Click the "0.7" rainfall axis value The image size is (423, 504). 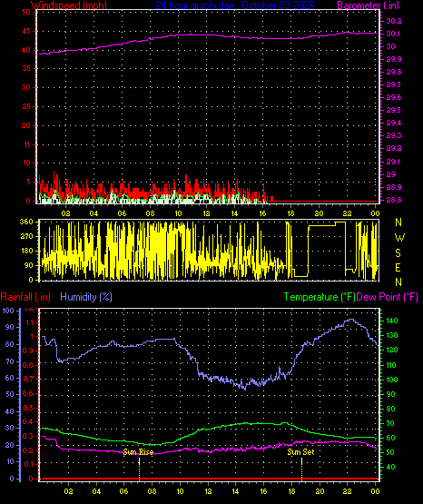(x=28, y=379)
